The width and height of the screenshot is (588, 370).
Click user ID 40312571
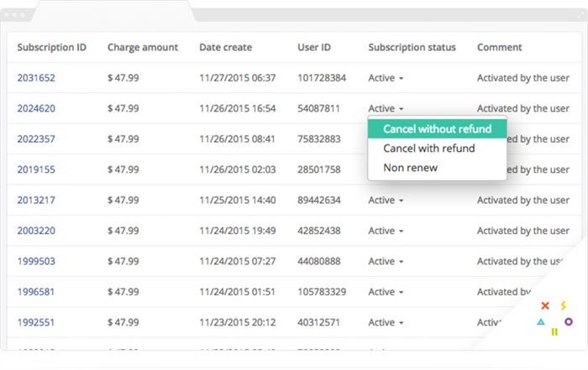[318, 322]
